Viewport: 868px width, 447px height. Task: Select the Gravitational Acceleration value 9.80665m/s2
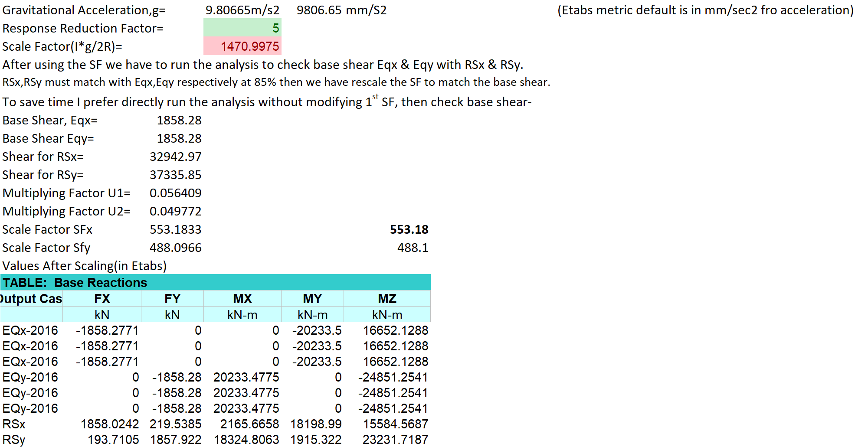pos(241,10)
